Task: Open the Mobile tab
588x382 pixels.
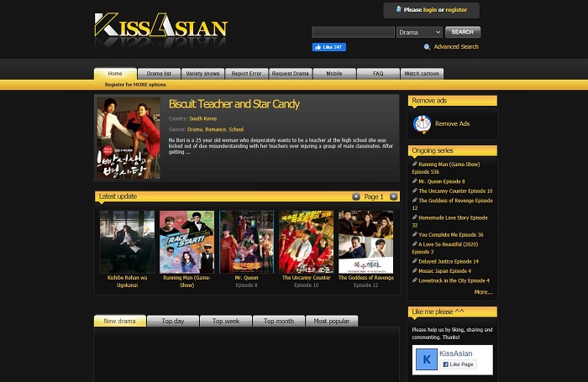Action: [334, 74]
